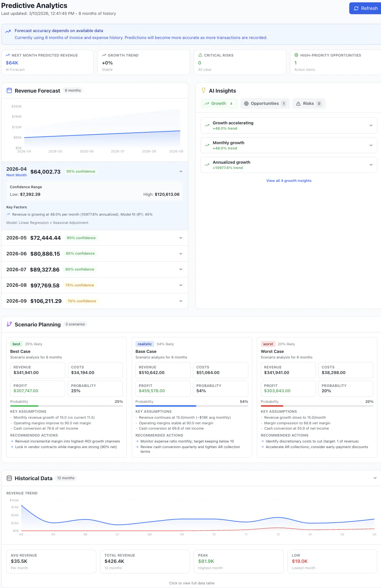Select the Growth insights tab
381x588 pixels.
pyautogui.click(x=219, y=104)
